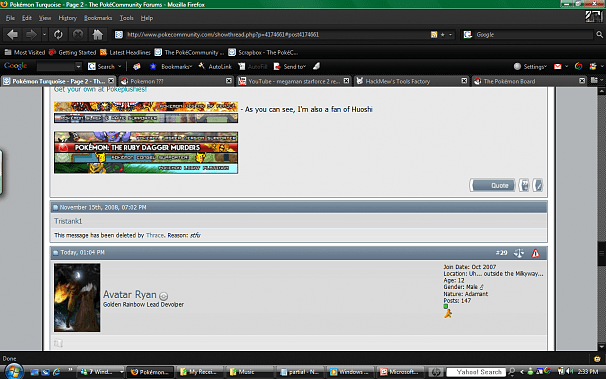Expand the Settings dropdown in Google toolbar
Image resolution: width=606 pixels, height=379 pixels.
(x=530, y=66)
